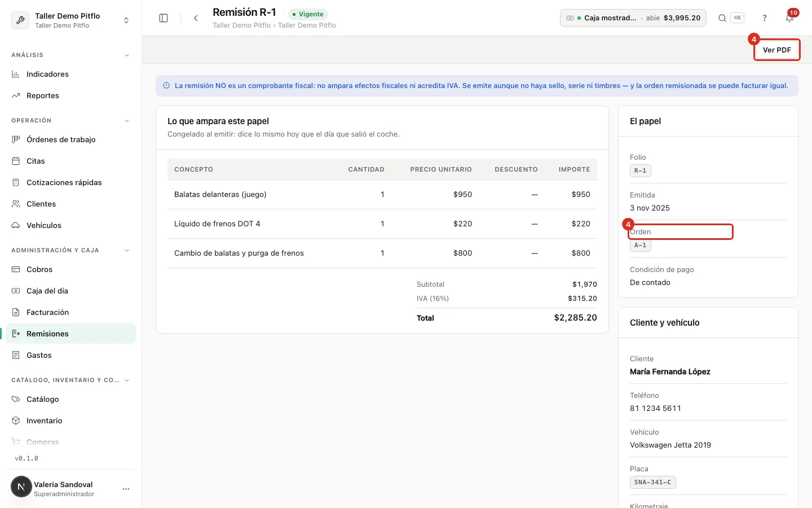Viewport: 812px width, 508px height.
Task: Toggle the sidebar panel icon
Action: [164, 18]
